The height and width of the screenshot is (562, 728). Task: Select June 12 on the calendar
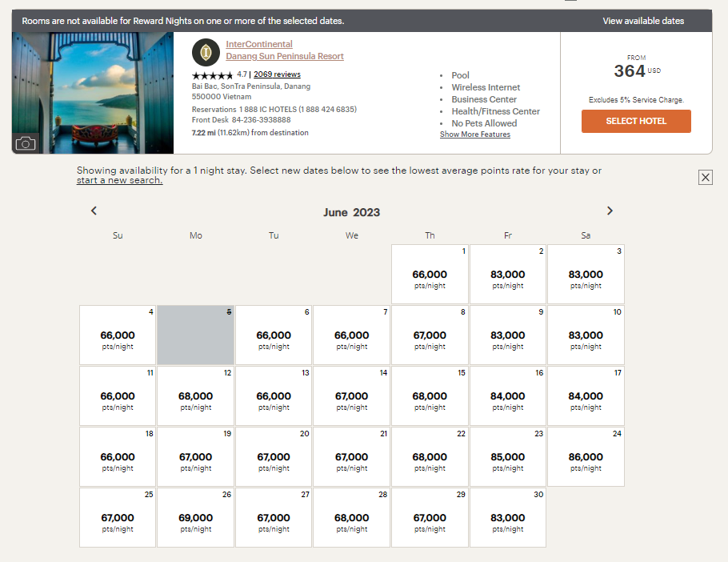click(x=195, y=395)
